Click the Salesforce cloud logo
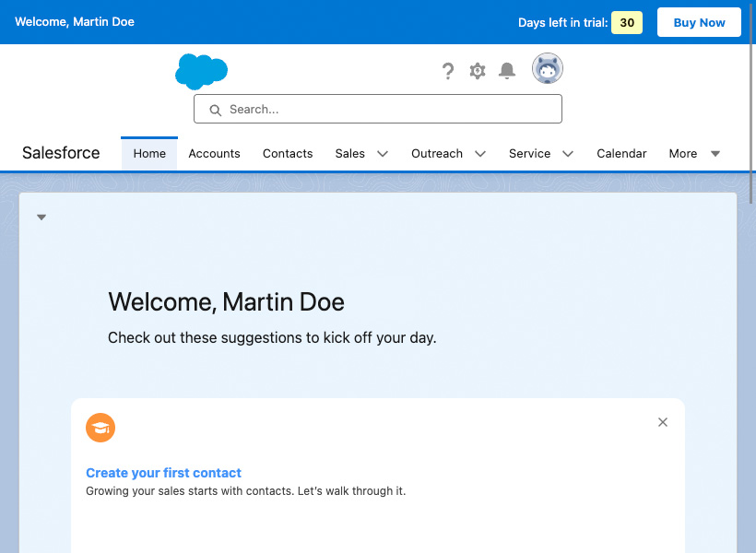The height and width of the screenshot is (553, 756). click(x=202, y=71)
